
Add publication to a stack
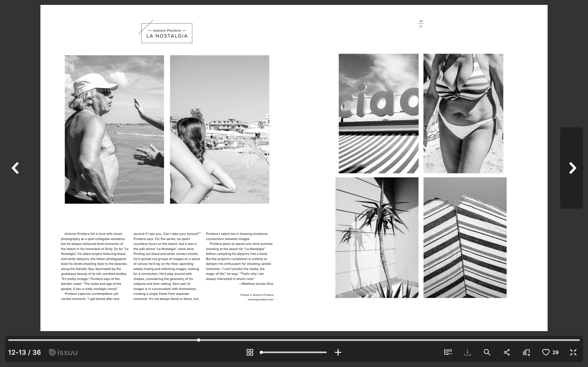(x=526, y=352)
